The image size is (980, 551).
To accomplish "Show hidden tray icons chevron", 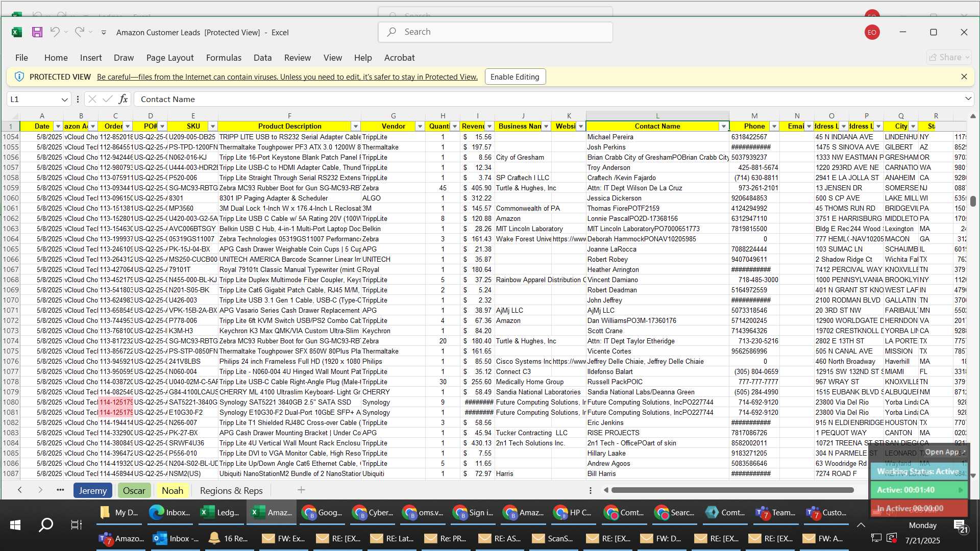I will pos(861,525).
